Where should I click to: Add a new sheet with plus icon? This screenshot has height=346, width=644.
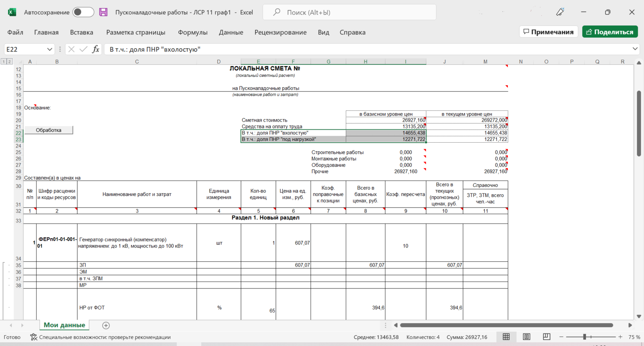(x=106, y=325)
